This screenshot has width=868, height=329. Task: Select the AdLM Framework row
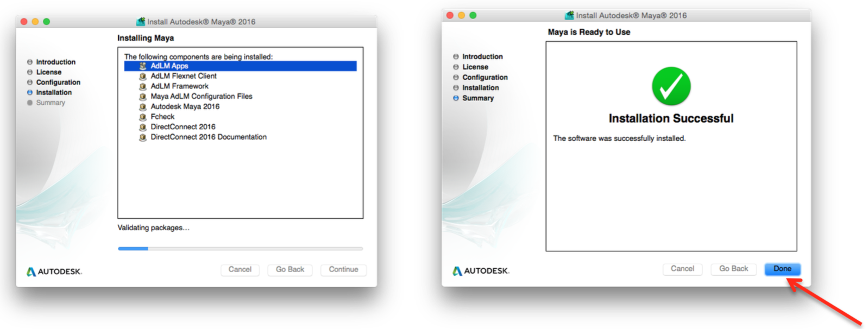click(241, 86)
